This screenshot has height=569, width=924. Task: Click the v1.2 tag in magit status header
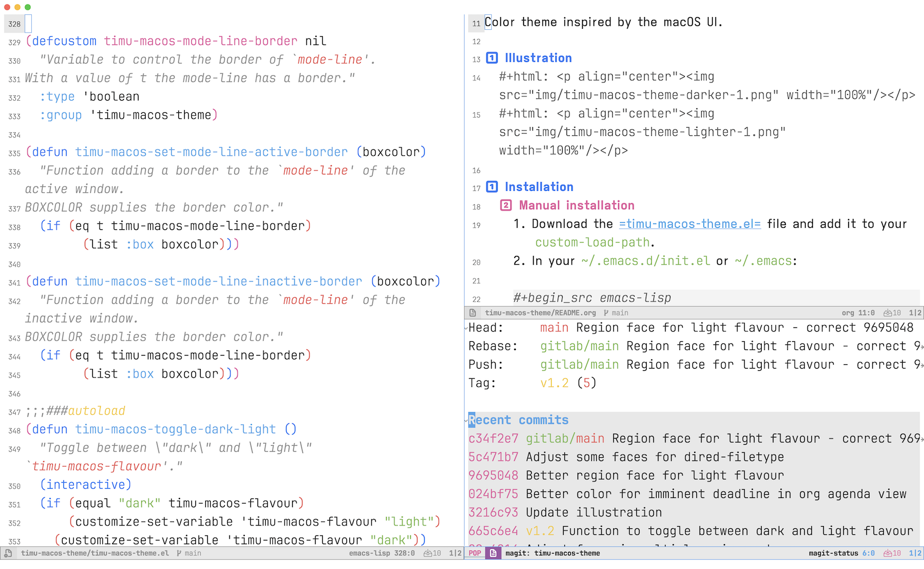pyautogui.click(x=554, y=383)
